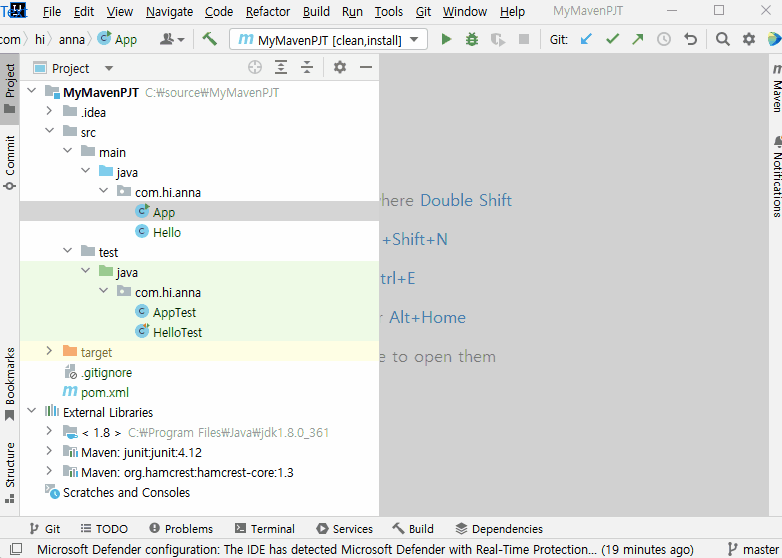Expand Maven hamcrest-core:1.3 library
The image size is (782, 558).
(49, 471)
